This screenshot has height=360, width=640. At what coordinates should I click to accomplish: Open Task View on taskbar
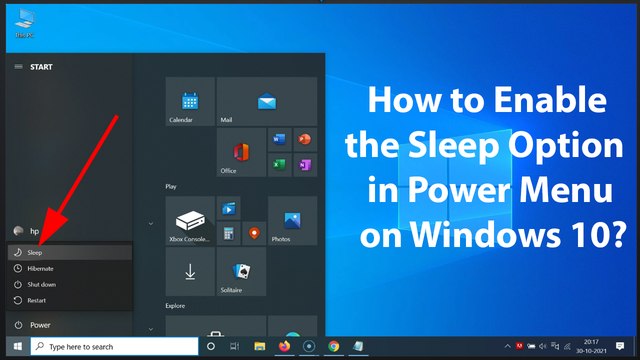coord(235,347)
